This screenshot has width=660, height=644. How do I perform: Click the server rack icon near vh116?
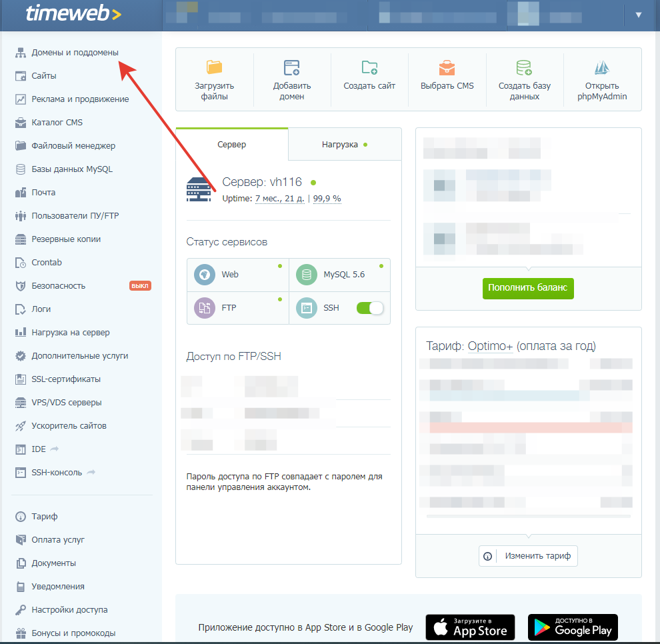coord(199,189)
